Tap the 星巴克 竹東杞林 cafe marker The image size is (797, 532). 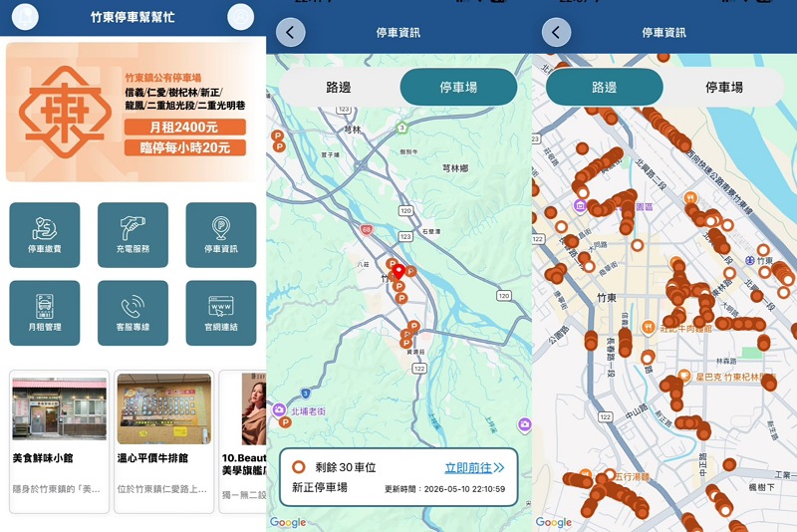pyautogui.click(x=685, y=376)
